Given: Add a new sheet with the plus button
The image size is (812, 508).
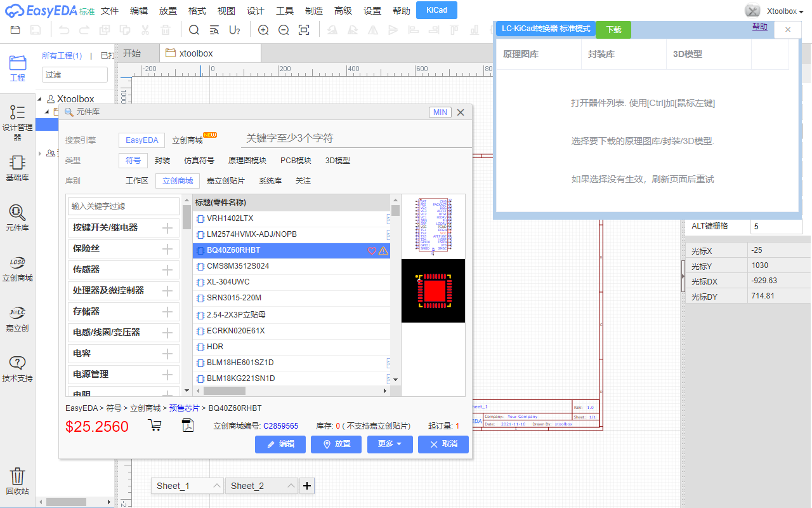Looking at the screenshot, I should [307, 486].
